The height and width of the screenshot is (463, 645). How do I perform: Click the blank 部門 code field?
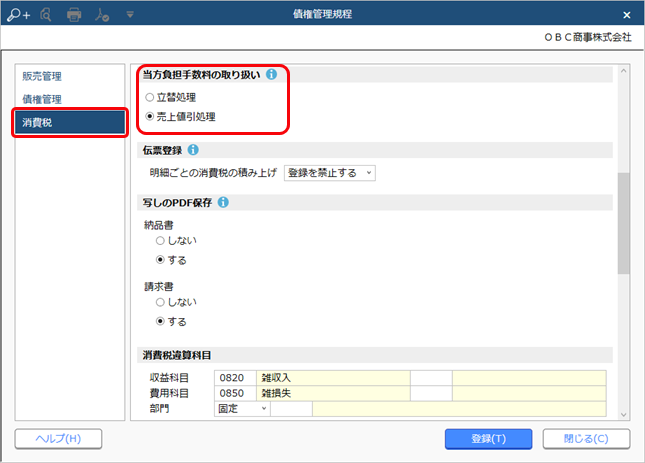tap(291, 409)
